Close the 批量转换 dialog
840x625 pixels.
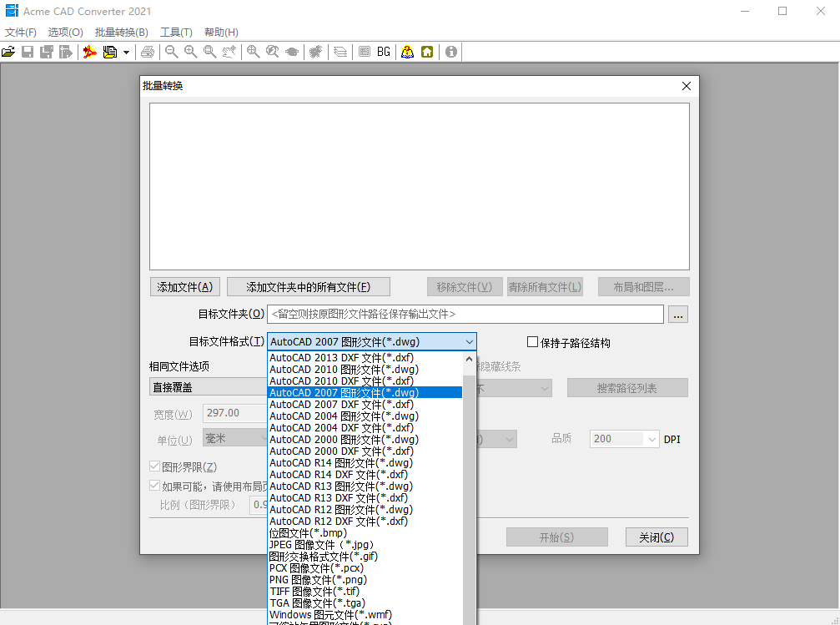pos(687,86)
